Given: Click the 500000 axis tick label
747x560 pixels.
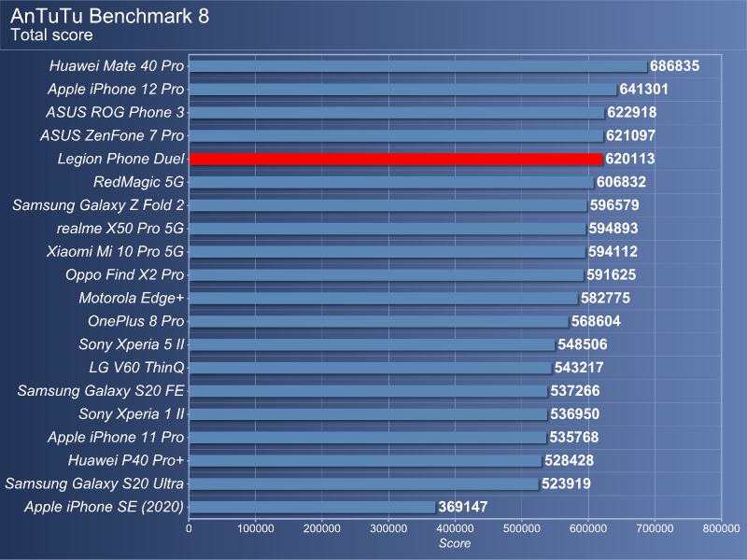Looking at the screenshot, I should pos(522,528).
